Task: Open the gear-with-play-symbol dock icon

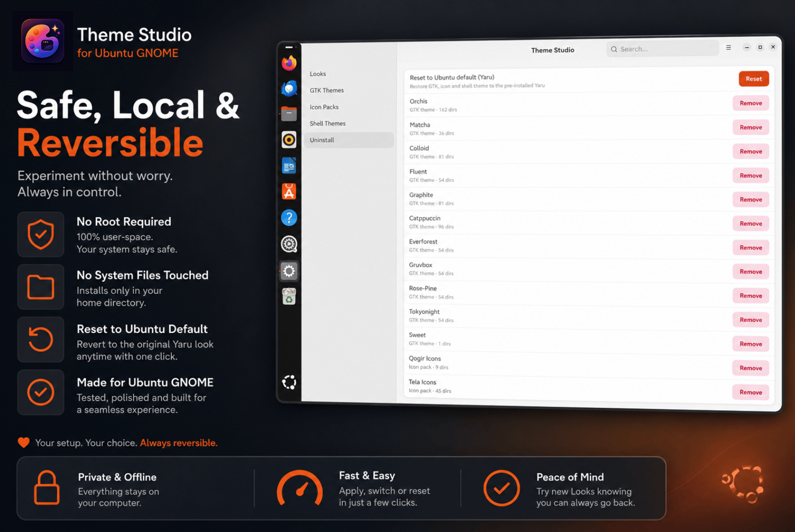Action: tap(289, 244)
